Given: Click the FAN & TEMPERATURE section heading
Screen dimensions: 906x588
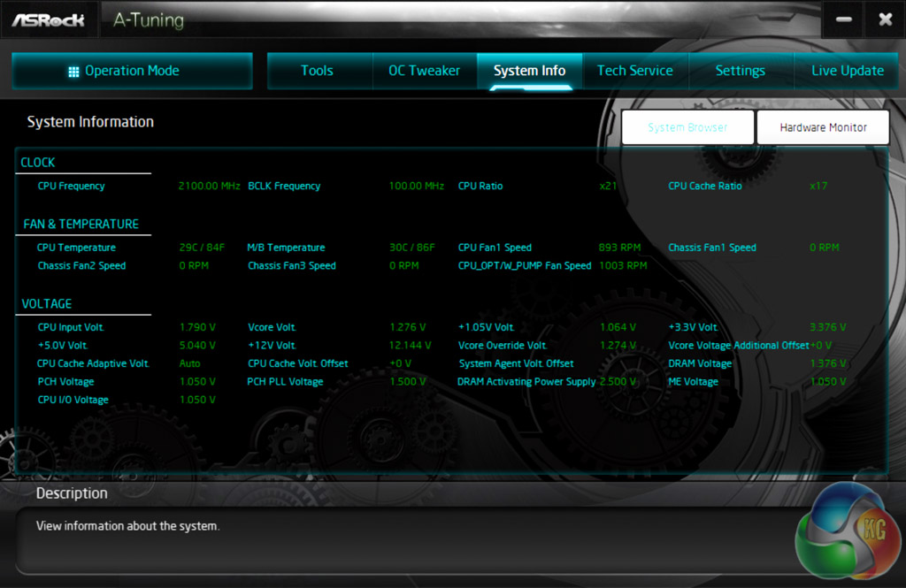Looking at the screenshot, I should click(81, 224).
